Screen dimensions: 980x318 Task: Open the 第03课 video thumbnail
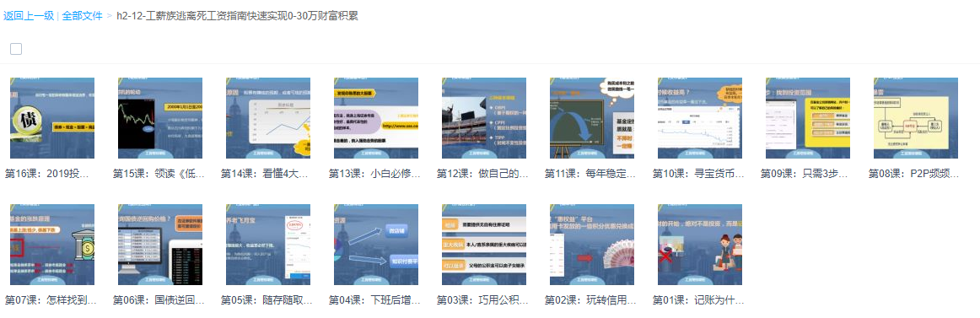484,245
